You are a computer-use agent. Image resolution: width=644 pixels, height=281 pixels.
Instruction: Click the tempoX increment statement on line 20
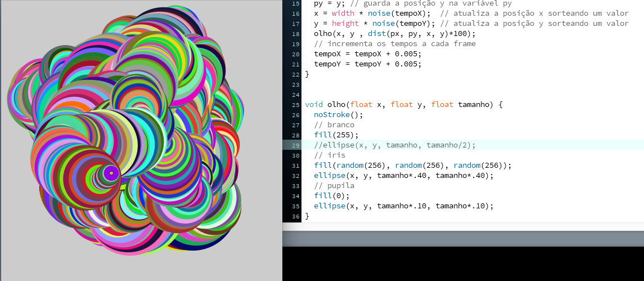(x=367, y=53)
